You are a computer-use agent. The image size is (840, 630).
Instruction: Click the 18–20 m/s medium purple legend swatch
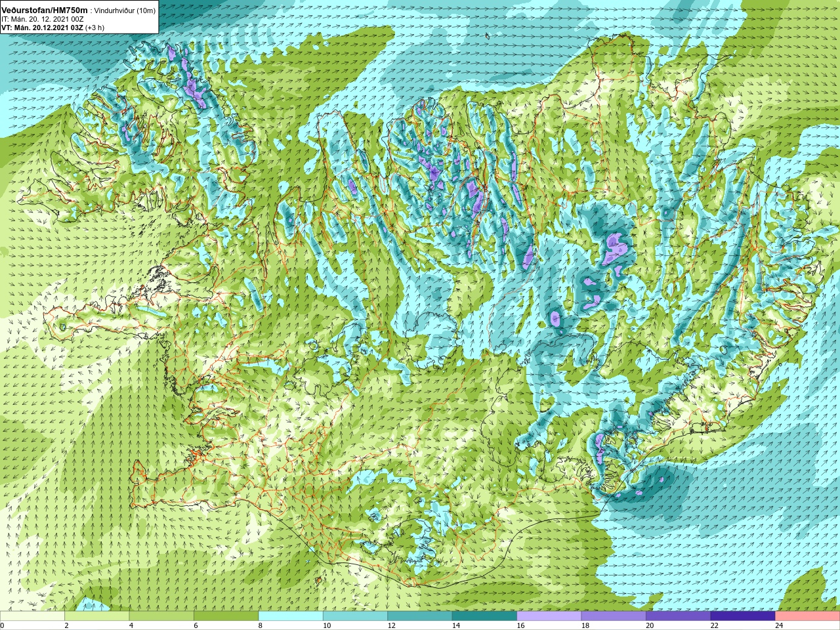(x=614, y=616)
